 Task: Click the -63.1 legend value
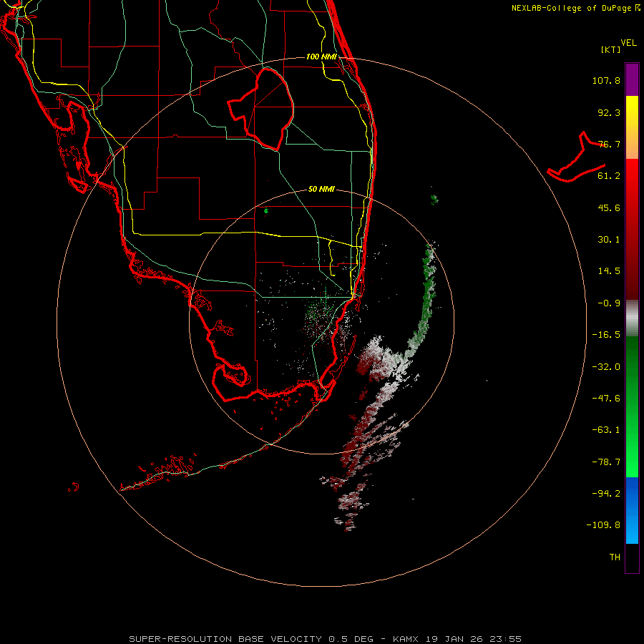point(606,430)
